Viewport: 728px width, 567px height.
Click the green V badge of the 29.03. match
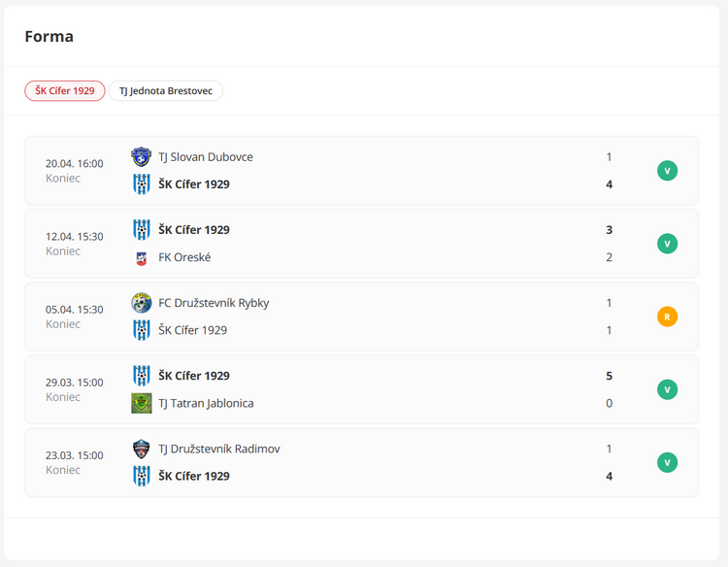point(667,389)
